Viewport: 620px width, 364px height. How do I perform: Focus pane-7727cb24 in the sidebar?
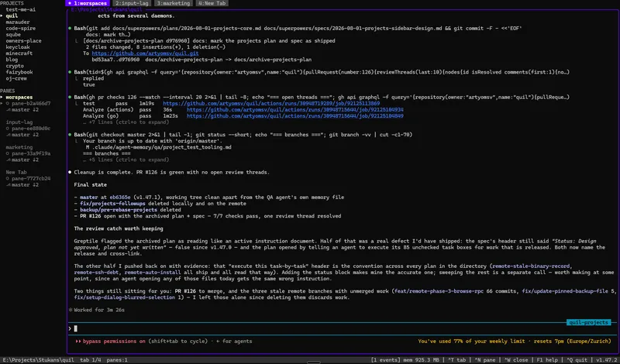(x=31, y=179)
